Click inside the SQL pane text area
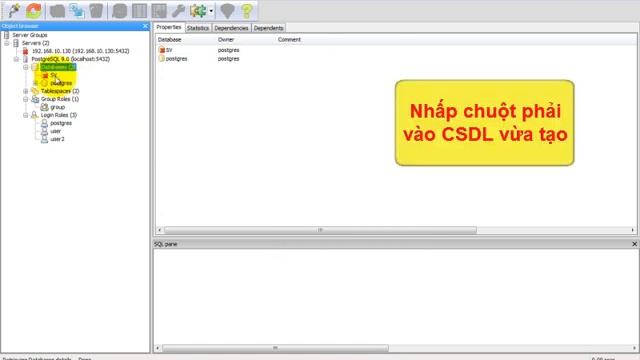 point(396,297)
